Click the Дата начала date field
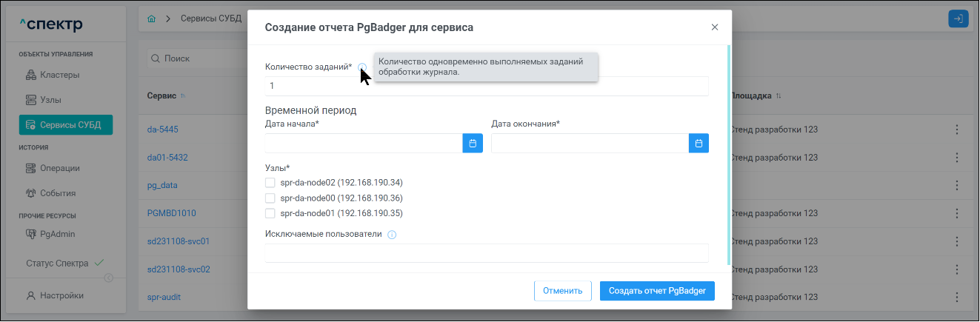 click(x=364, y=143)
